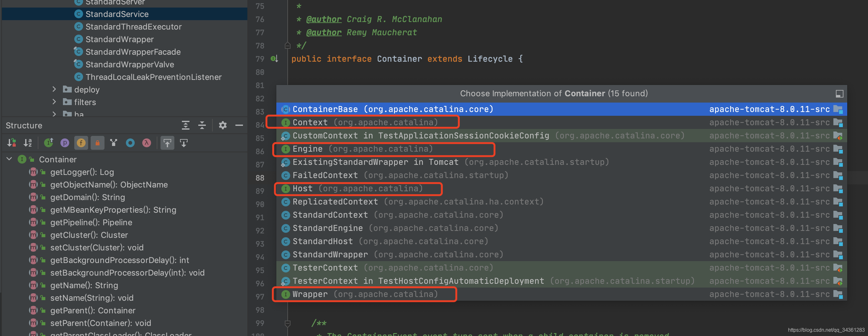The width and height of the screenshot is (868, 336).
Task: Open ThreadLocalLeakPreventionListener in project tree
Action: 154,77
